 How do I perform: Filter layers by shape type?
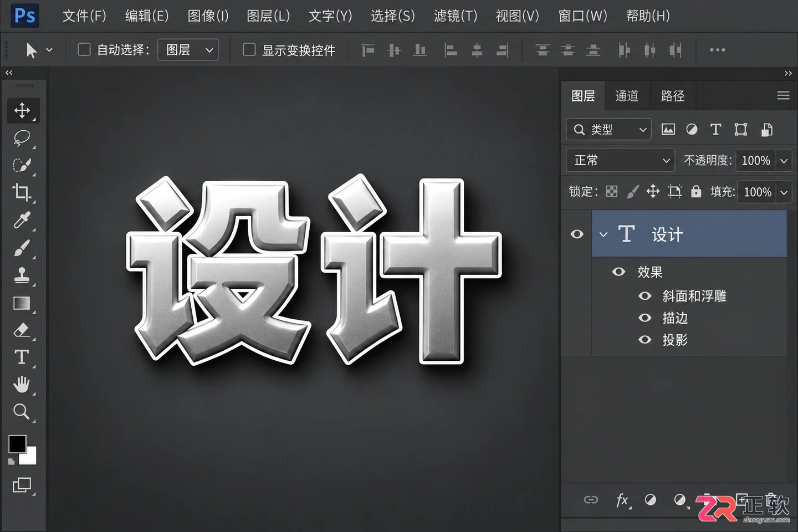click(740, 130)
